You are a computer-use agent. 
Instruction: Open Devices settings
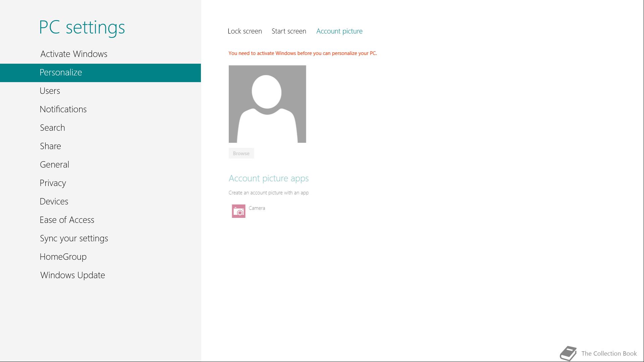point(100,201)
